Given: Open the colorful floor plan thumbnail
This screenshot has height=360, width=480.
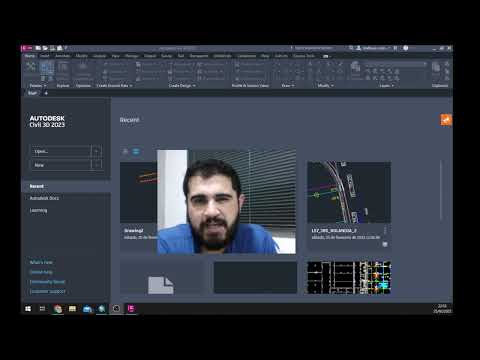Looking at the screenshot, I should [349, 277].
